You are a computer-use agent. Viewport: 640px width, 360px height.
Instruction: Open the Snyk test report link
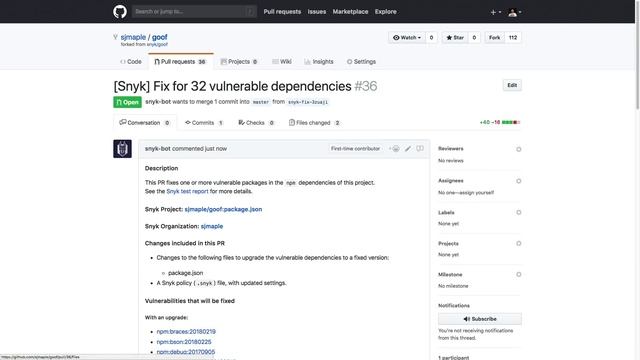(187, 191)
